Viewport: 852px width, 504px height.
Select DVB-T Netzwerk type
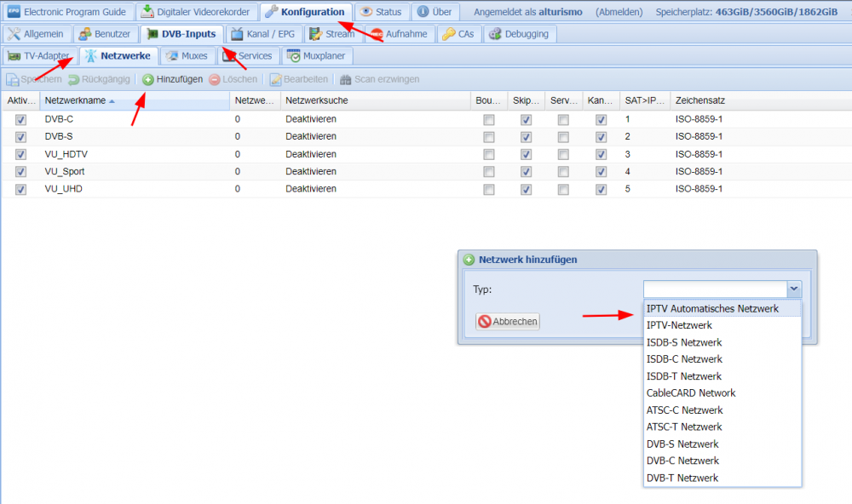coord(722,478)
